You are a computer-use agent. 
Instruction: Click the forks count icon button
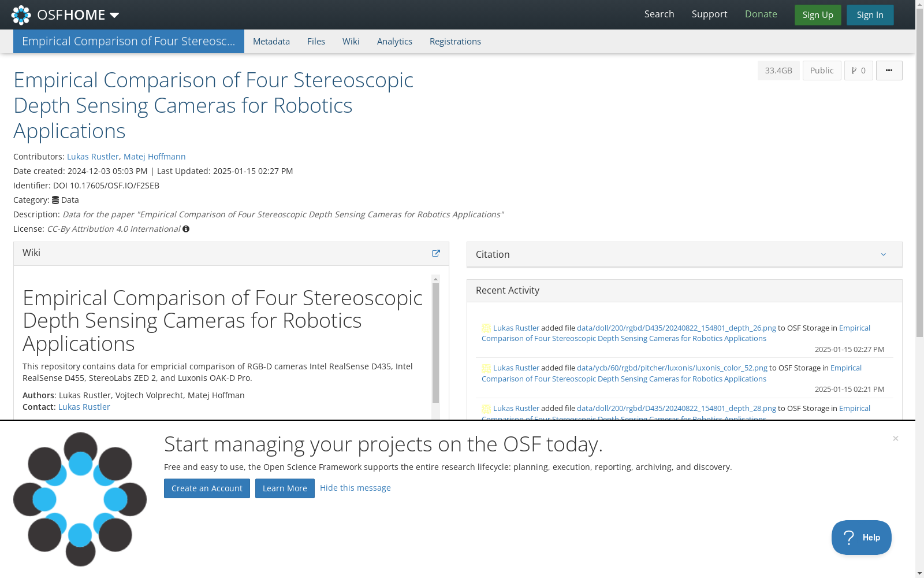click(858, 71)
